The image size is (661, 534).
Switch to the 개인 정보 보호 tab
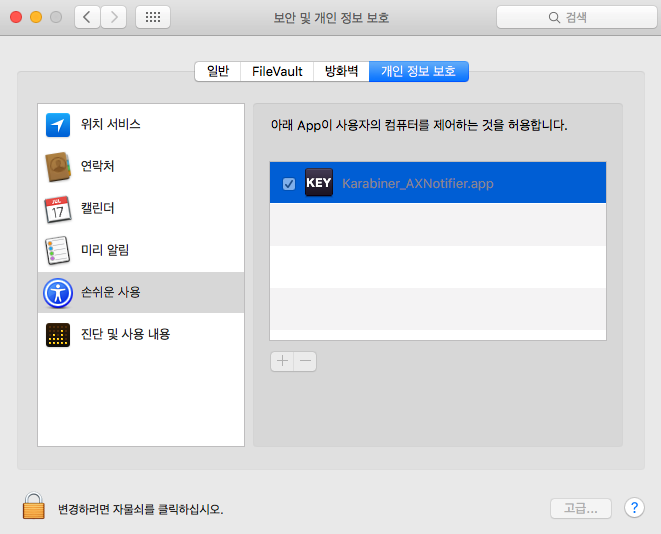click(419, 71)
